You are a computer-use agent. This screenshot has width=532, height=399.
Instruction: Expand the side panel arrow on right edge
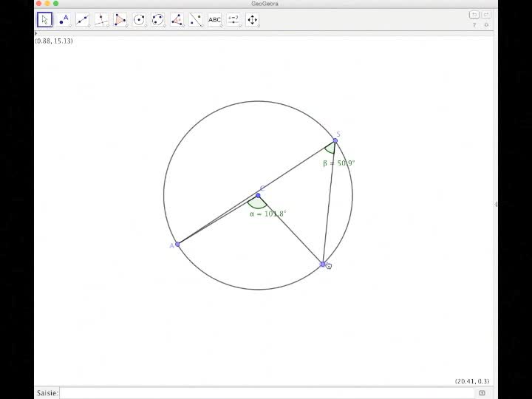496,204
